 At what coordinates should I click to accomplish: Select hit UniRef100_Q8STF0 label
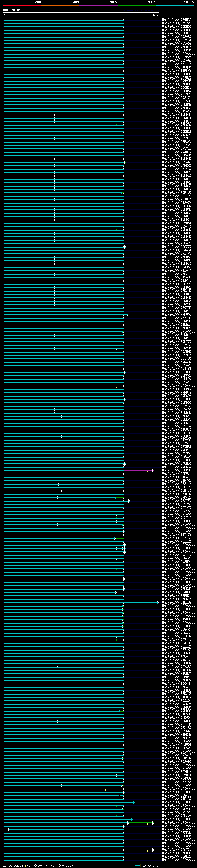177,501
